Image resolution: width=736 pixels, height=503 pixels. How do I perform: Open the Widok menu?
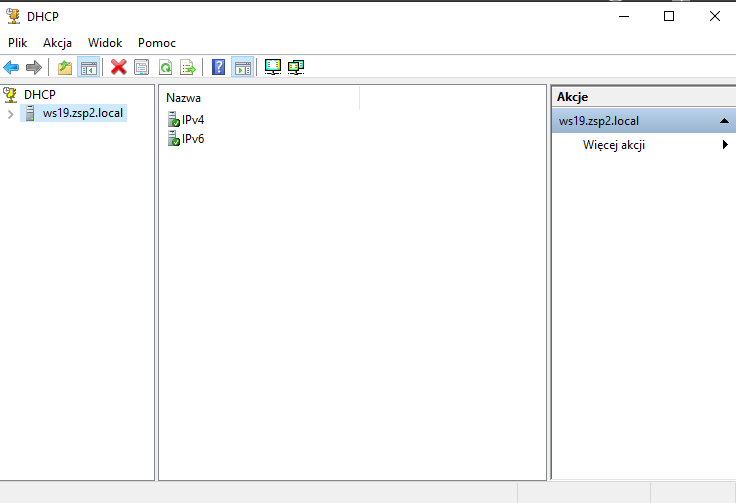(x=105, y=43)
